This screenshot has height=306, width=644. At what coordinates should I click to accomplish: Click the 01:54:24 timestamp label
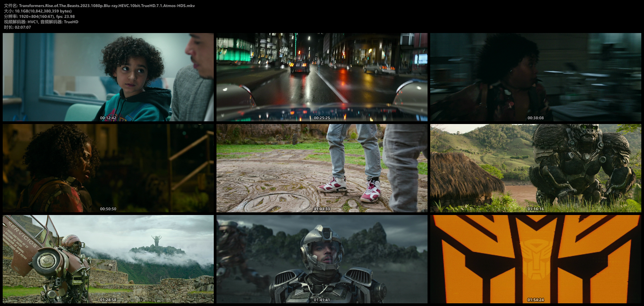[535, 300]
